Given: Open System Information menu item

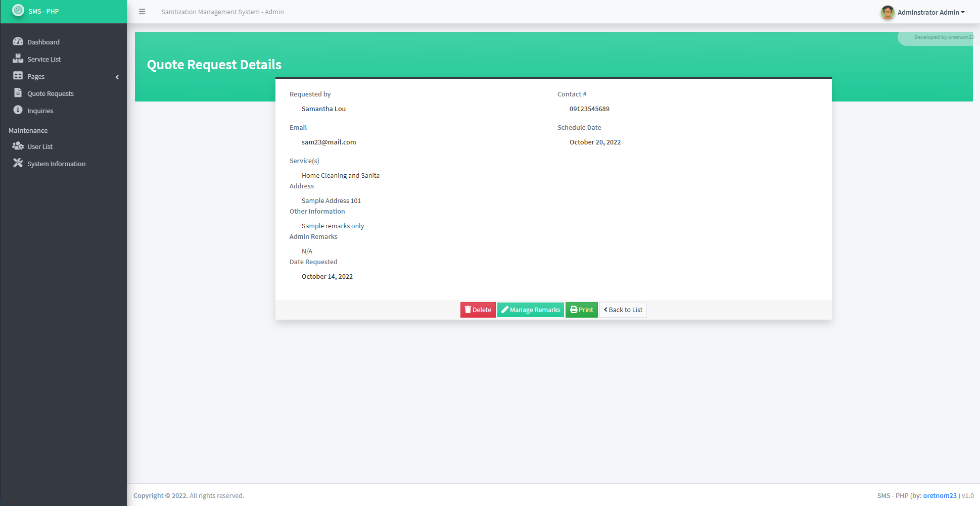Looking at the screenshot, I should (x=63, y=164).
